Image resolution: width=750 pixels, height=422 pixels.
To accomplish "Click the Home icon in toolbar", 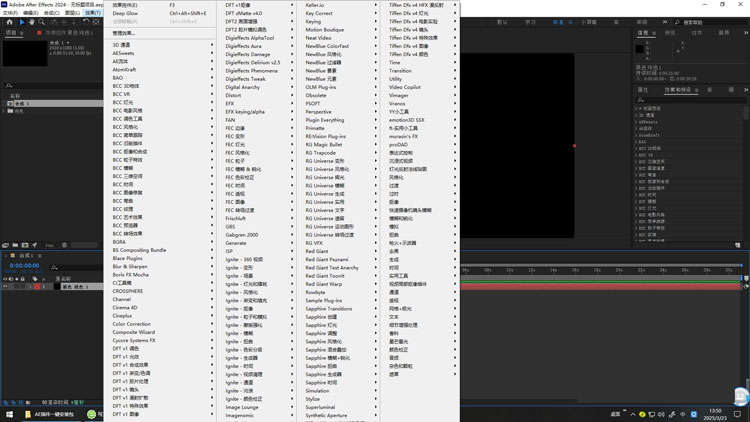I will [x=8, y=21].
